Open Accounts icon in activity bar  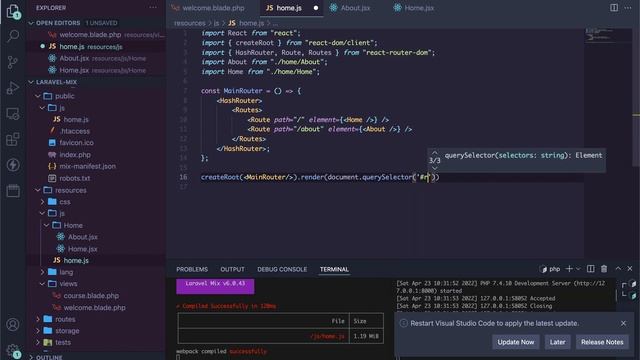[x=13, y=324]
